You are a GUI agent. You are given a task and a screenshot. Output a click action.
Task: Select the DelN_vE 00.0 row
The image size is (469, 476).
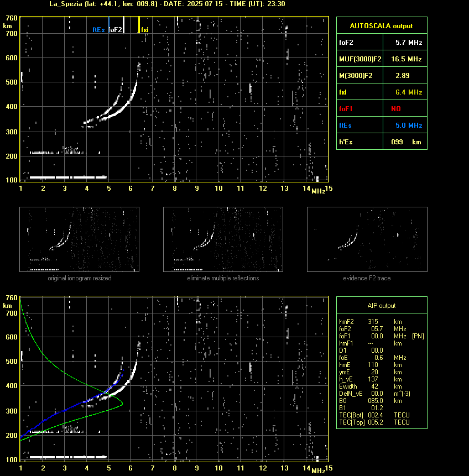pyautogui.click(x=374, y=394)
